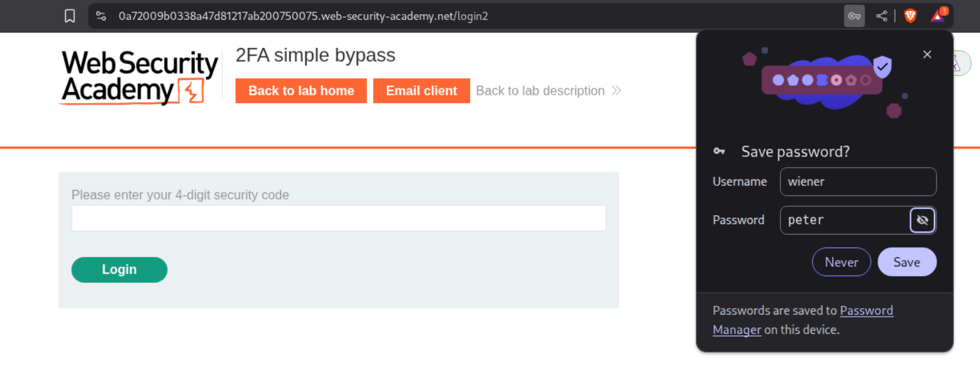Toggle password visibility eye icon

(x=922, y=220)
